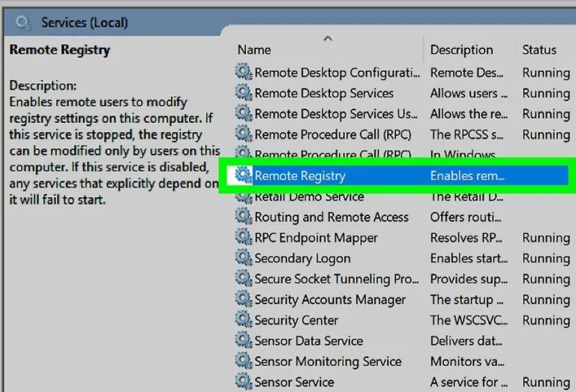This screenshot has height=392, width=576.
Task: Click 'Allows users ...' description cell
Action: coord(469,93)
